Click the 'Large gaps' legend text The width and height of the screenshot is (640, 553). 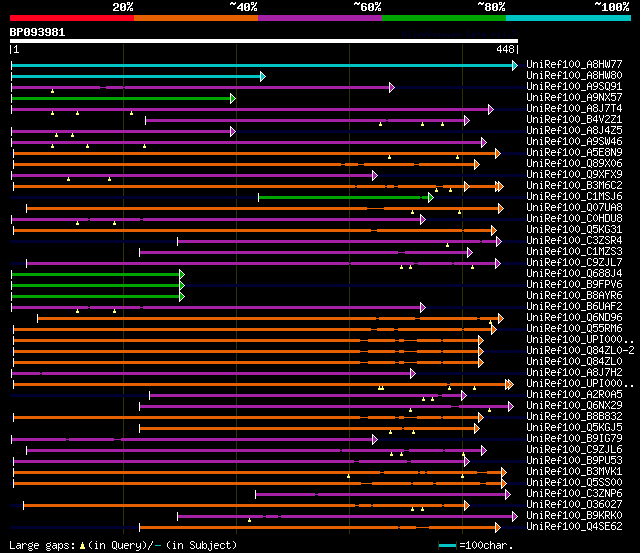click(42, 546)
